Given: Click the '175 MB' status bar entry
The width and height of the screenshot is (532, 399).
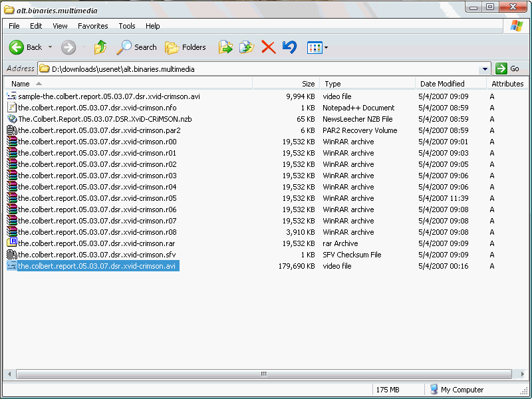Looking at the screenshot, I should [388, 390].
